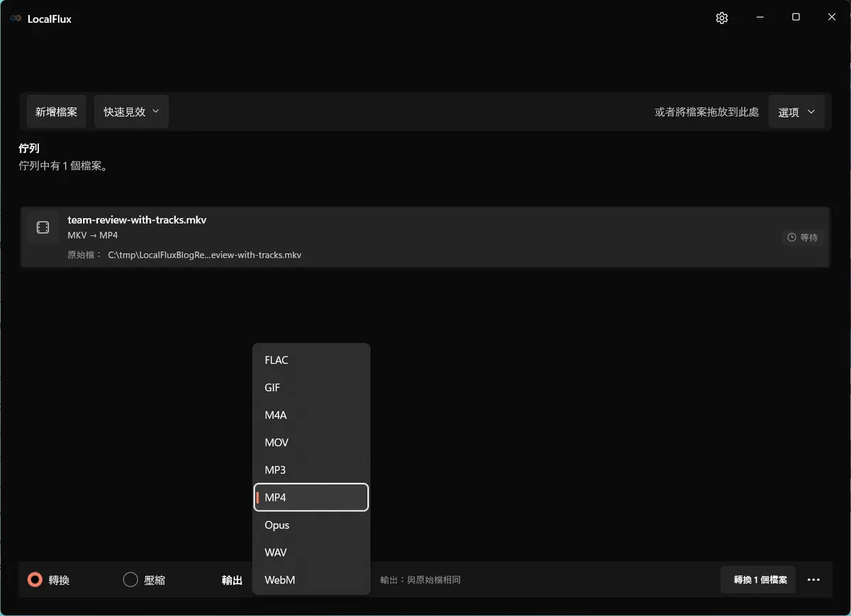Click the 輸出：與原始檔相同 text
Screen dimensions: 851x616
pyautogui.click(x=421, y=580)
